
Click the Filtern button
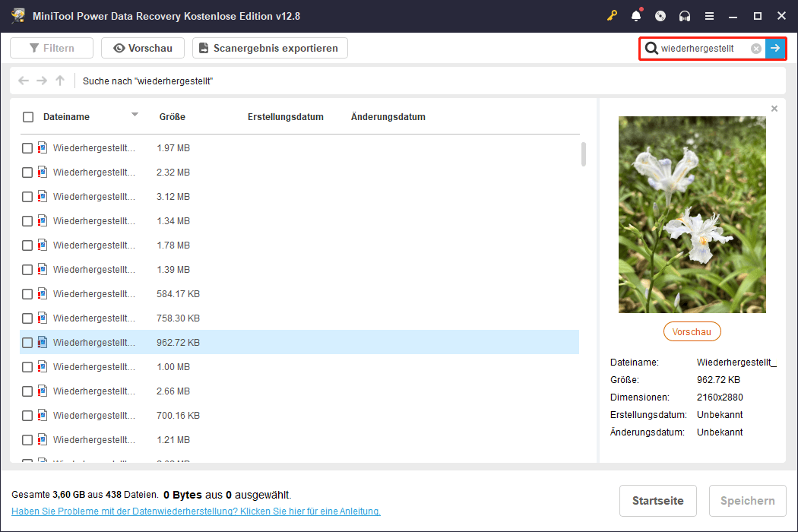coord(51,48)
